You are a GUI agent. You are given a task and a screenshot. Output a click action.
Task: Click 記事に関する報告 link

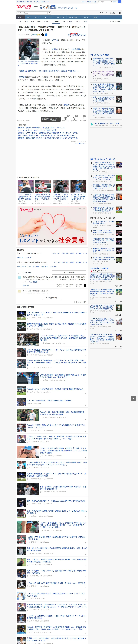coord(23,121)
